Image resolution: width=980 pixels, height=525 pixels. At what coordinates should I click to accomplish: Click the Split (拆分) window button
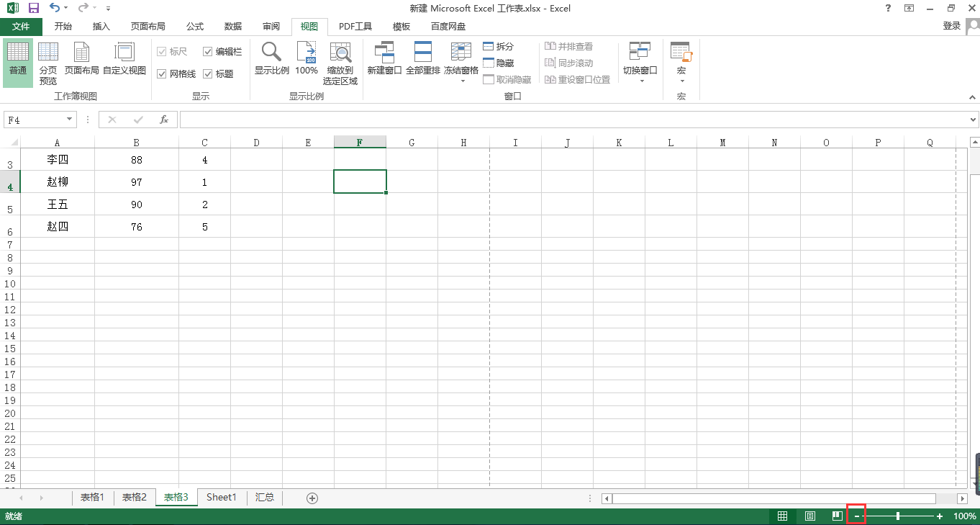[x=499, y=47]
